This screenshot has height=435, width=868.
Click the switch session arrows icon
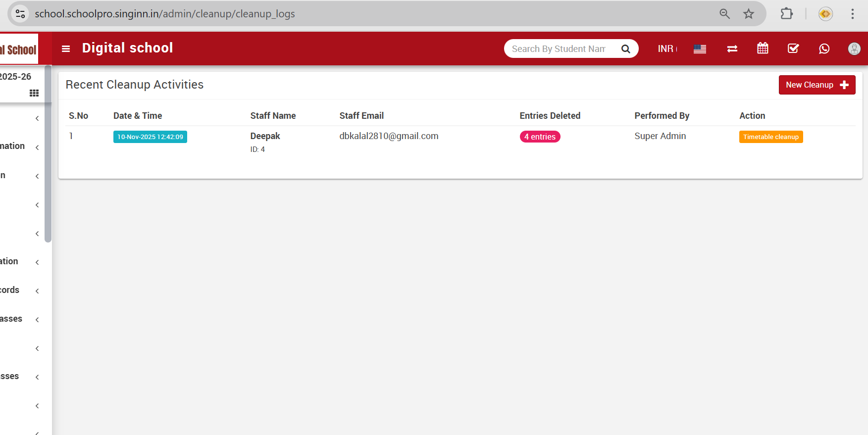coord(732,48)
